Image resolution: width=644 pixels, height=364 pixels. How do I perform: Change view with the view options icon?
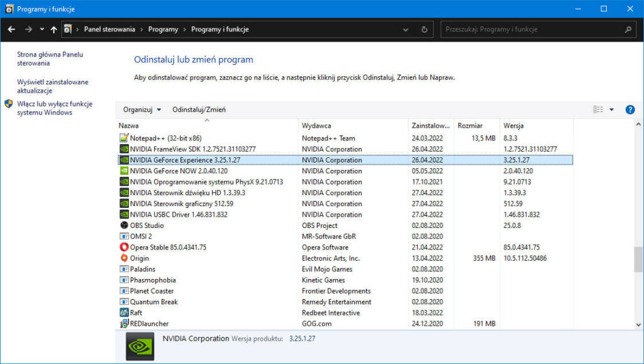click(x=598, y=110)
